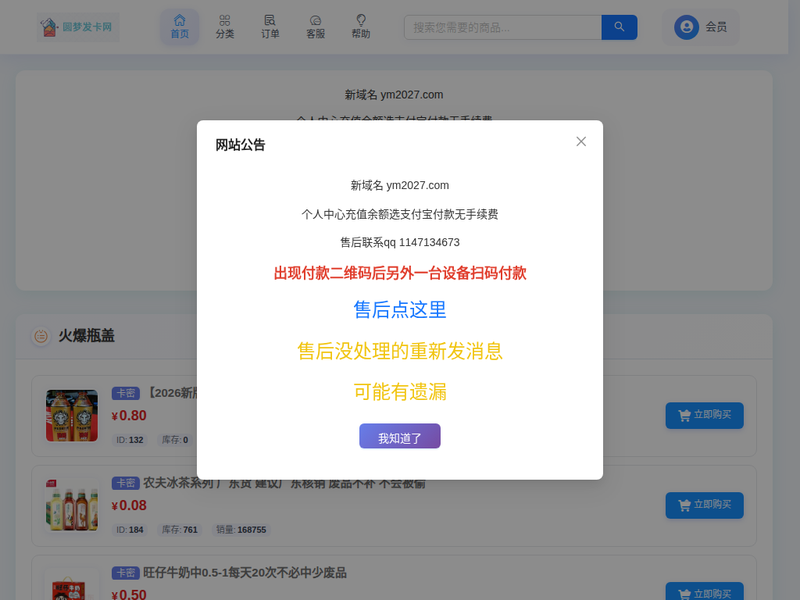Screen dimensions: 800x600
Task: Click the ID: 132 label
Action: (x=130, y=440)
